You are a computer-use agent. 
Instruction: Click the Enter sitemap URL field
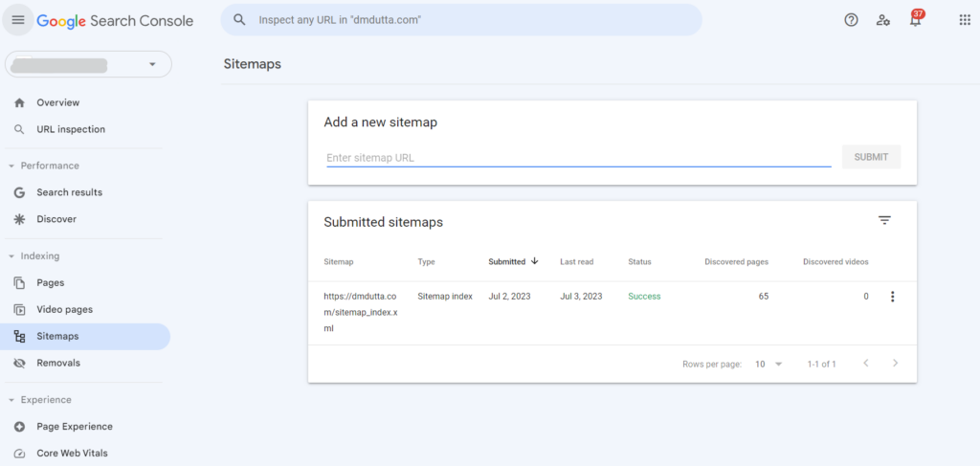point(578,158)
